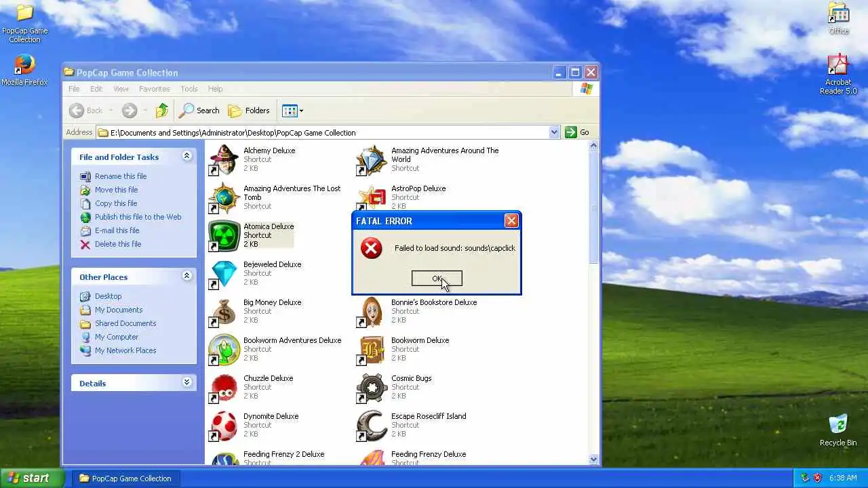This screenshot has height=488, width=868.
Task: Expand the Address bar dropdown arrow
Action: coord(554,132)
